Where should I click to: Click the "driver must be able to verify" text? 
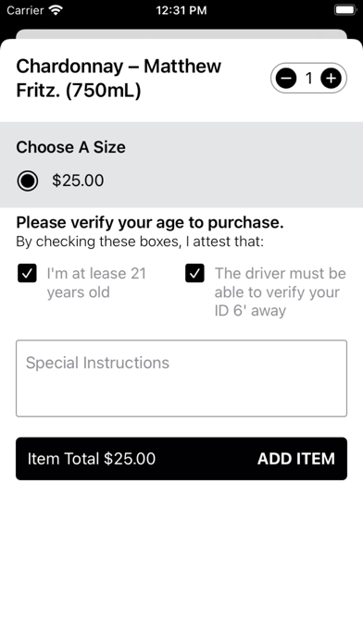281,292
